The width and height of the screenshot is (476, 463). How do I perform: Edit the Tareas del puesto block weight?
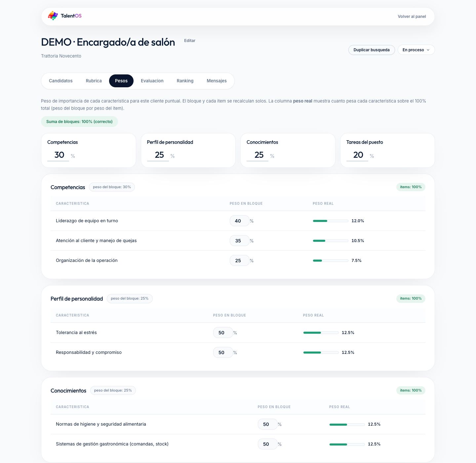357,155
